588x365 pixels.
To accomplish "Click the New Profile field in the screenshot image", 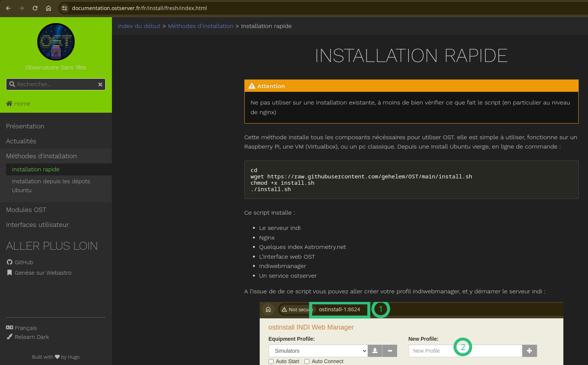I will pos(465,351).
